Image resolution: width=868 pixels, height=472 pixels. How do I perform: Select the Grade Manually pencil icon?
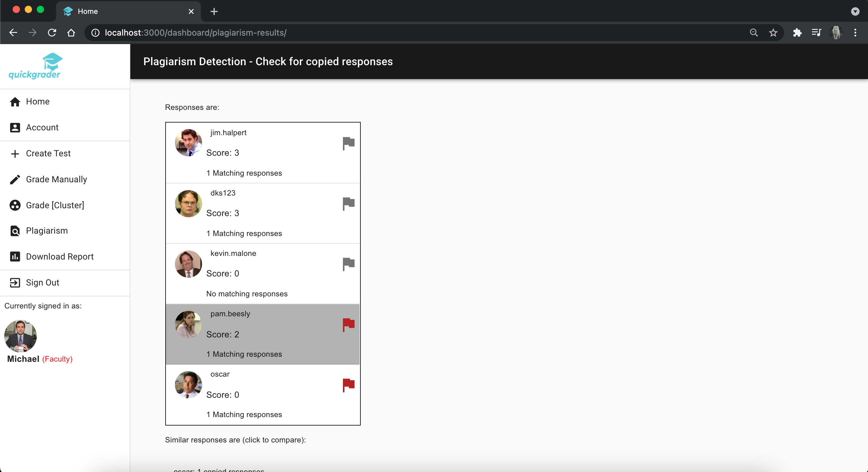pos(15,179)
